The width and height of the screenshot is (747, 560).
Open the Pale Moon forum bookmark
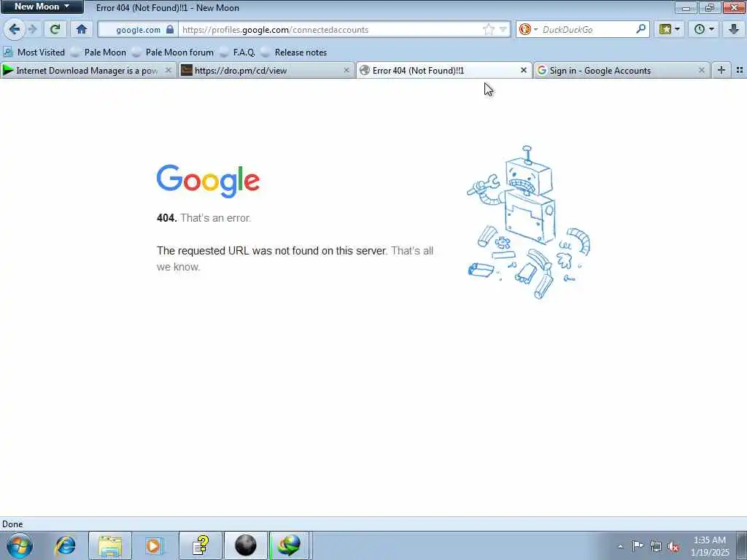(174, 52)
